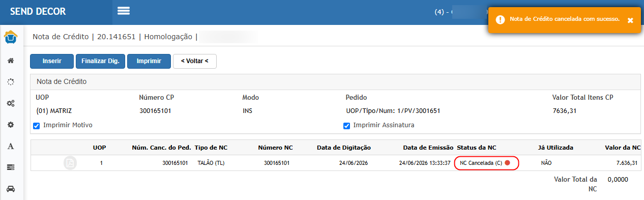The image size is (644, 200).
Task: Open the single gear settings sidebar icon
Action: 10,125
